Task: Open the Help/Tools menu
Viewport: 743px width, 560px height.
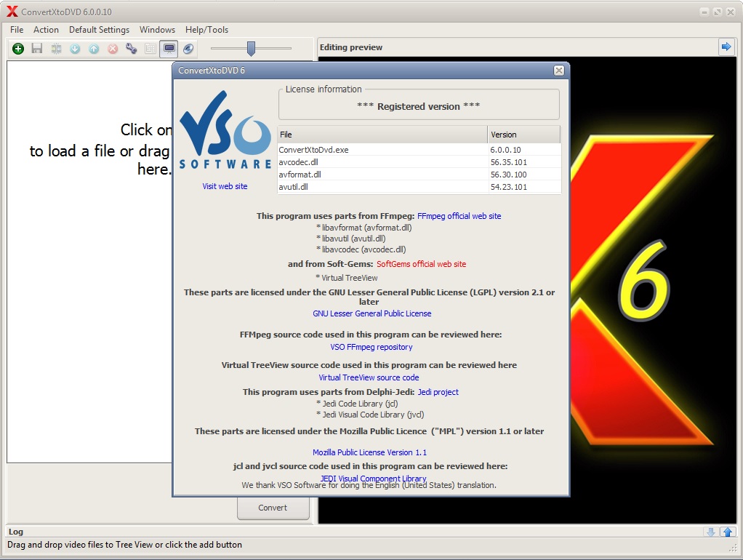Action: point(206,29)
